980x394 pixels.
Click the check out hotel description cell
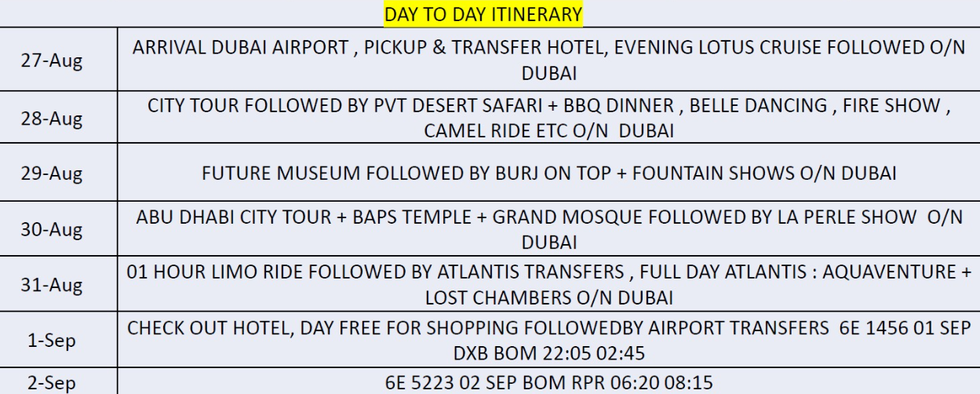click(548, 339)
